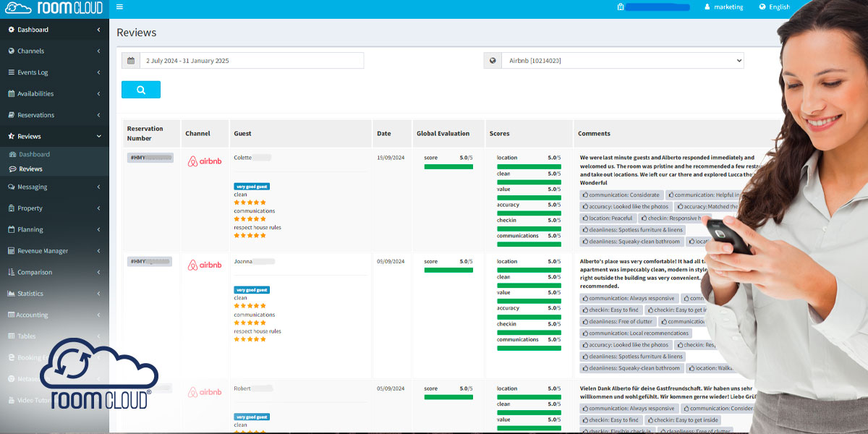Click the Channels icon in the sidebar
Screen dimensions: 868x434
11,51
